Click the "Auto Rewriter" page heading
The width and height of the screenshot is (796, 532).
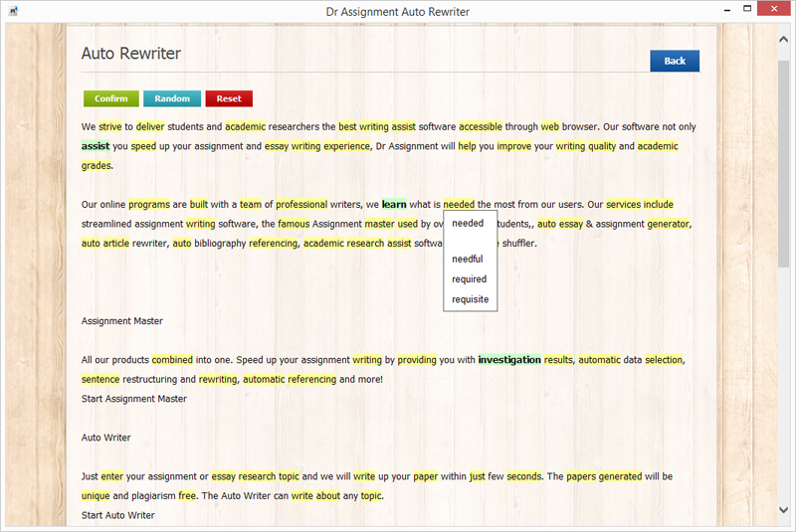(x=131, y=54)
